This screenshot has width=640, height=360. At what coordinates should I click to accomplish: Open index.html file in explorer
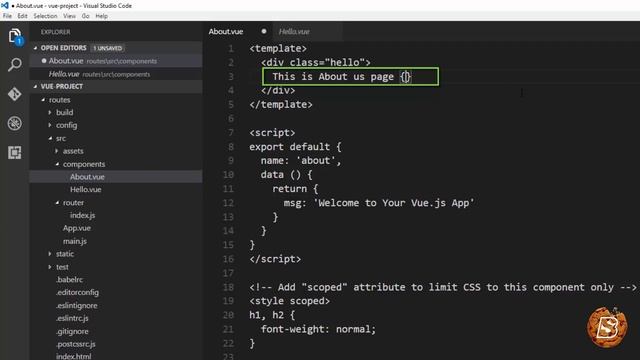coord(73,356)
